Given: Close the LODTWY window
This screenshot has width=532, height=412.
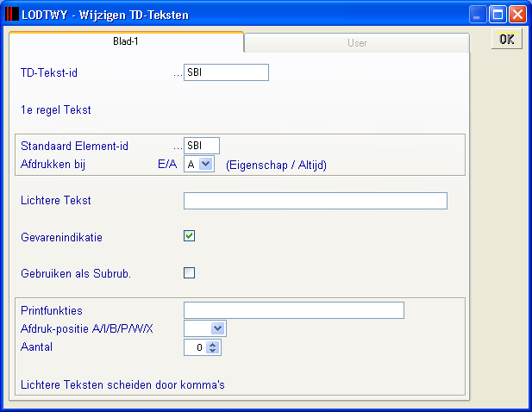Looking at the screenshot, I should click(517, 15).
